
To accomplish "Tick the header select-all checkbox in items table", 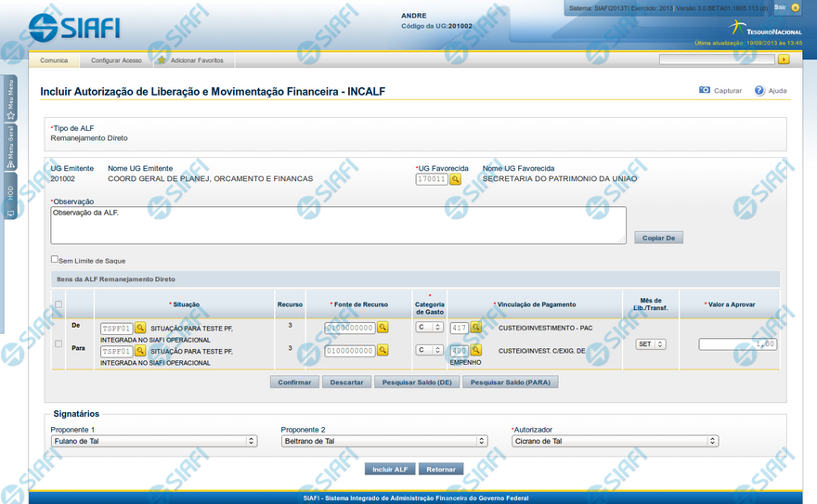I will (x=58, y=304).
